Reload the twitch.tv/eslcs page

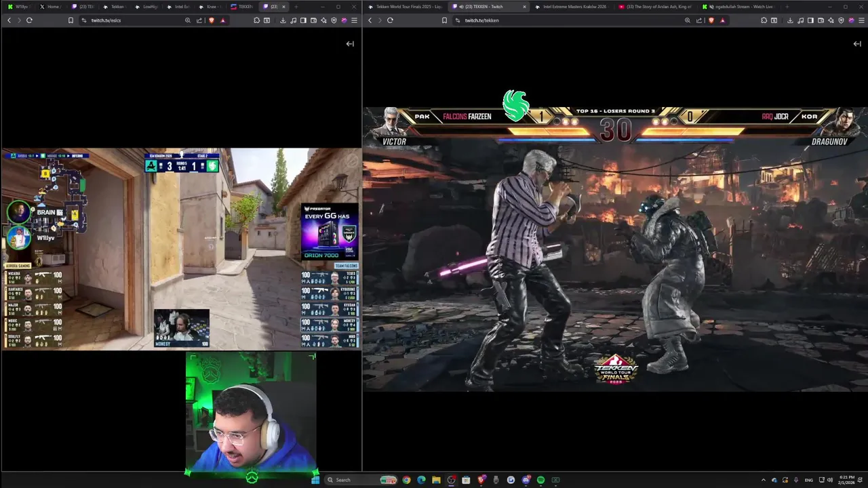[x=29, y=20]
